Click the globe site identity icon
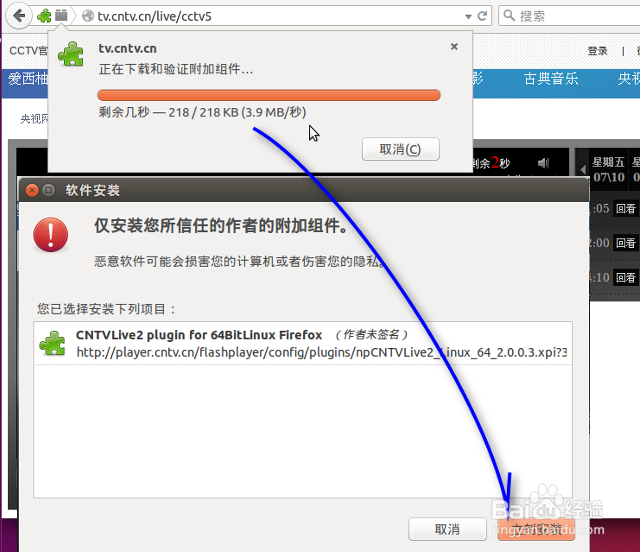The width and height of the screenshot is (640, 552). (87, 16)
